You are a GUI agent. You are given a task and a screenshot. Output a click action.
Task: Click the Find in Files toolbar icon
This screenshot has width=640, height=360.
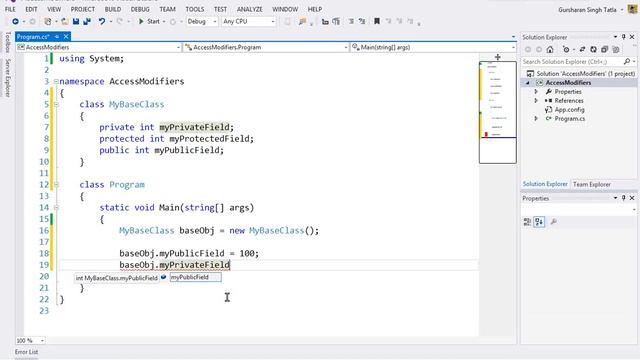(x=302, y=21)
